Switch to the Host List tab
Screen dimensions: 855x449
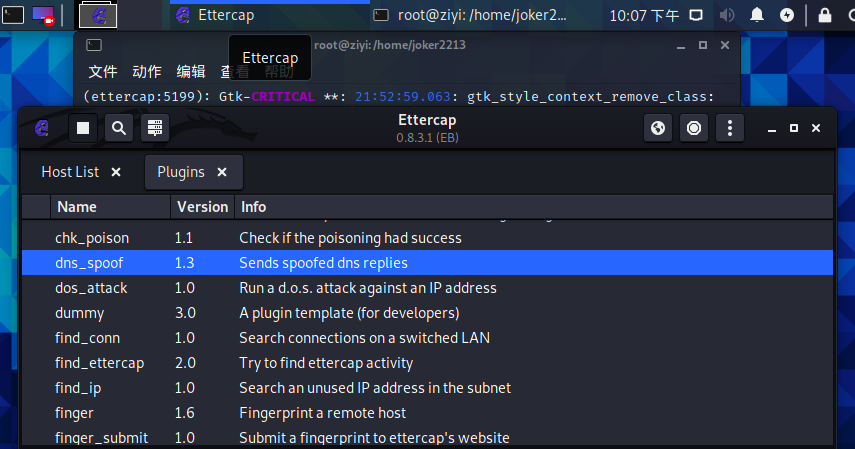[x=70, y=172]
